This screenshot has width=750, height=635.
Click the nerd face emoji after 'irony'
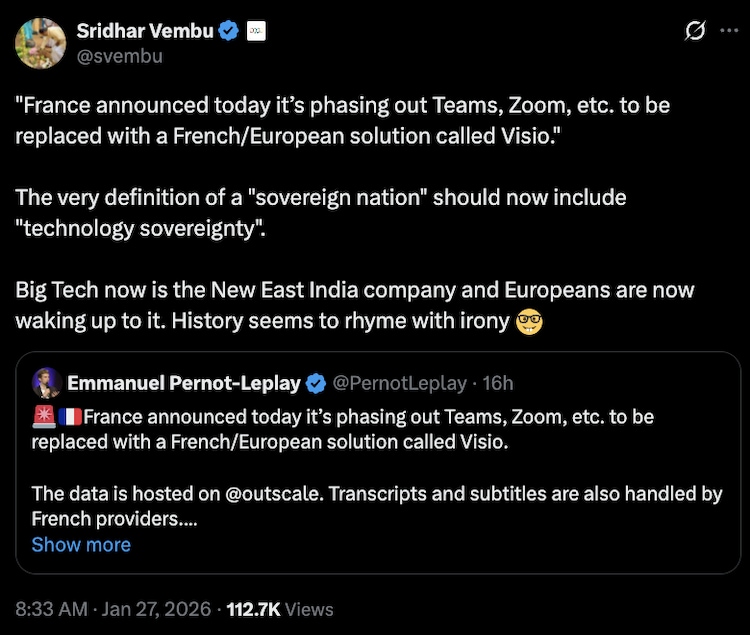click(x=529, y=323)
